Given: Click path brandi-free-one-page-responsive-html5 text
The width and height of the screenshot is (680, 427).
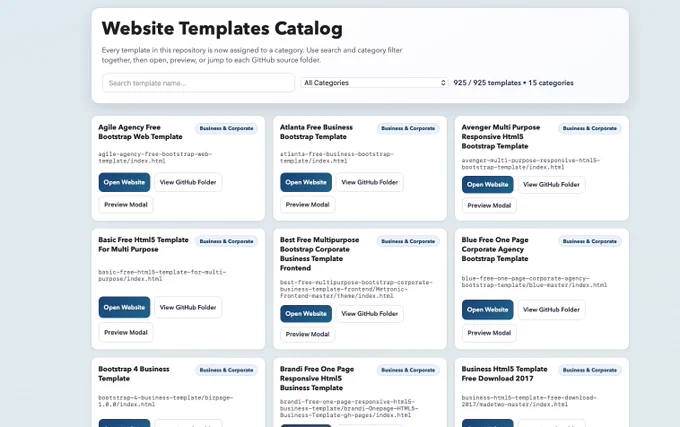Looking at the screenshot, I should (349, 408).
